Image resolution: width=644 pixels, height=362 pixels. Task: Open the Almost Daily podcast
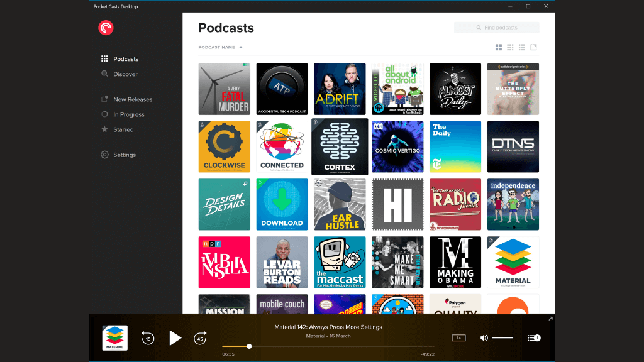pos(455,89)
